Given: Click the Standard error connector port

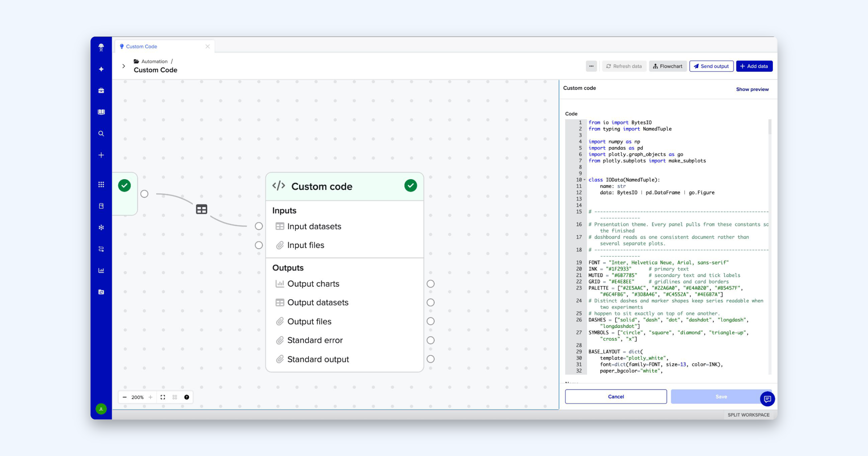Looking at the screenshot, I should (430, 340).
